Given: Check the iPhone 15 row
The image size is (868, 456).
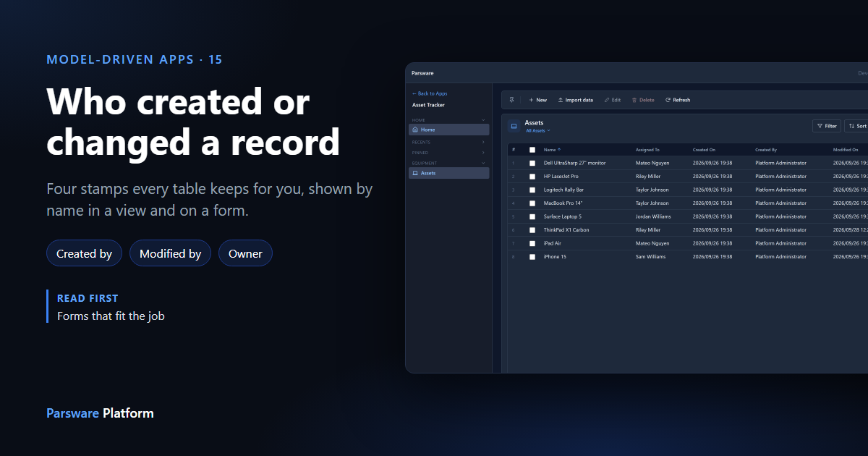Looking at the screenshot, I should pyautogui.click(x=532, y=257).
